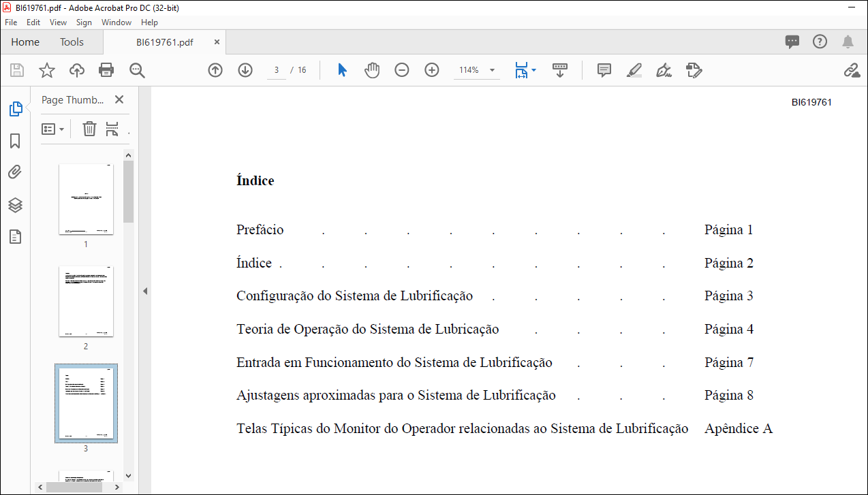Open Page Thumbnails sidebar icon
The image size is (868, 495).
pyautogui.click(x=15, y=108)
